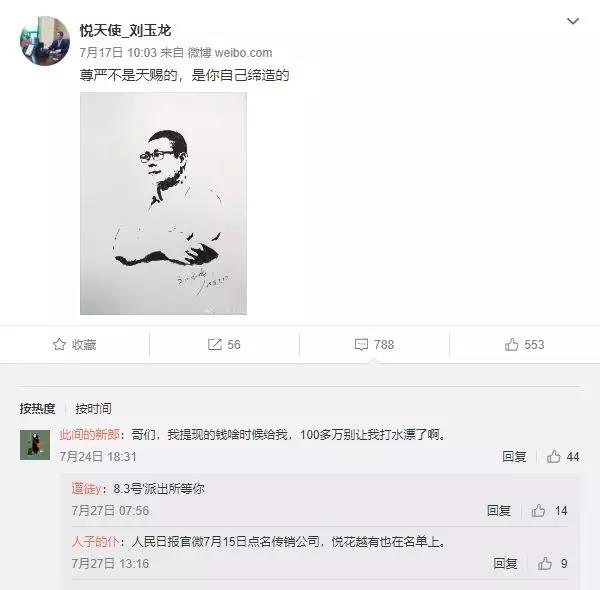Sort comments by 按热度
This screenshot has width=600, height=590.
point(38,409)
